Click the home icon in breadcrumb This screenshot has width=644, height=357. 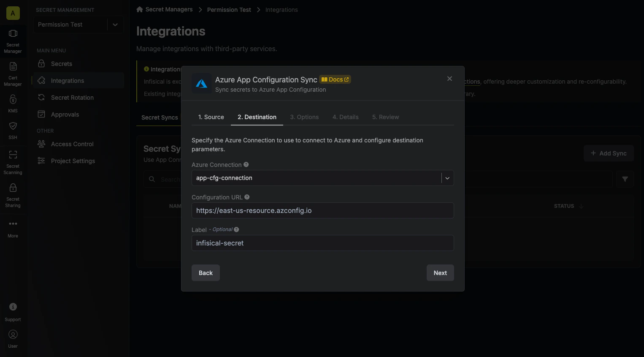click(x=140, y=9)
